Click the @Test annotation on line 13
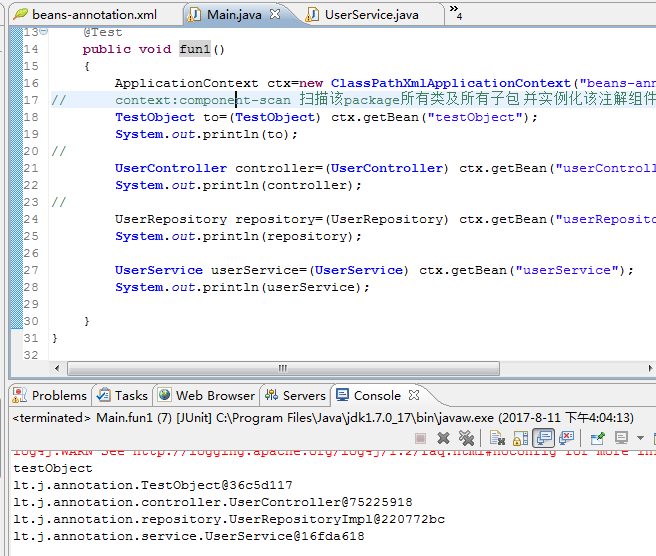The image size is (656, 556). (x=102, y=32)
